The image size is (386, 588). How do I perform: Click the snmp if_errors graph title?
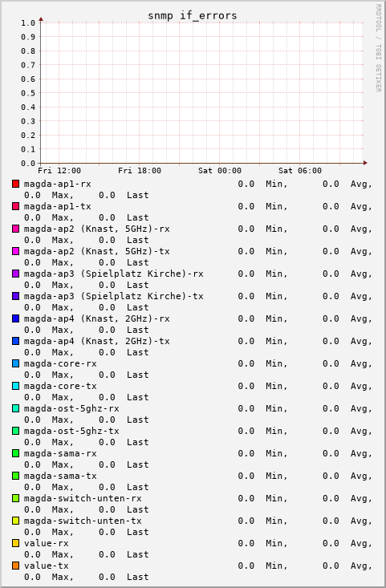click(192, 16)
